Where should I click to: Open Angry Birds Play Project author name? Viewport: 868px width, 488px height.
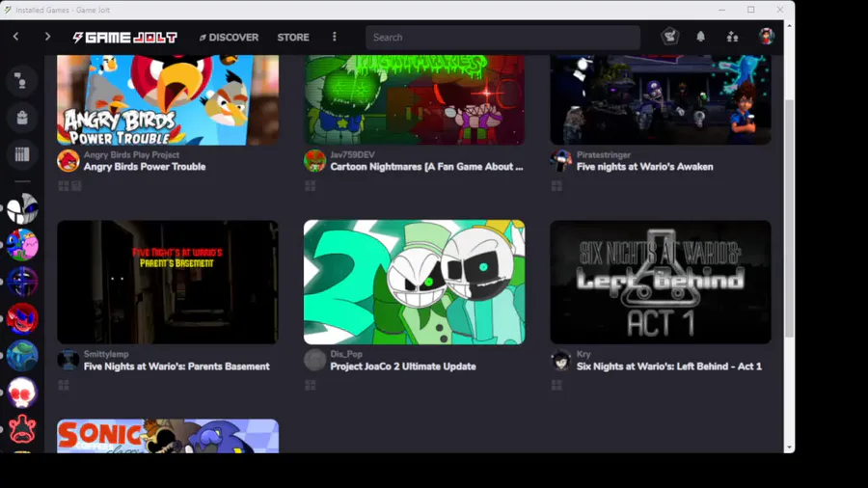[131, 155]
